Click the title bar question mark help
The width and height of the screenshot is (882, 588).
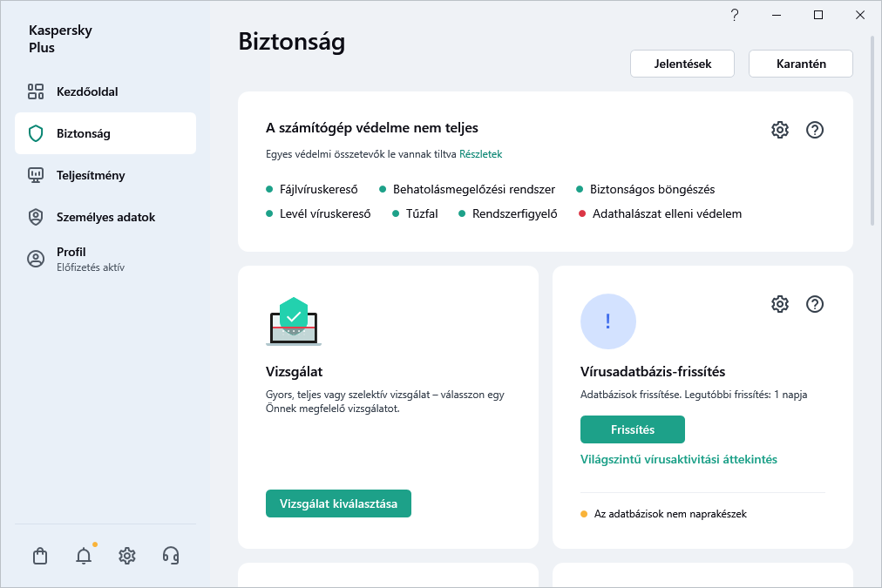[735, 15]
